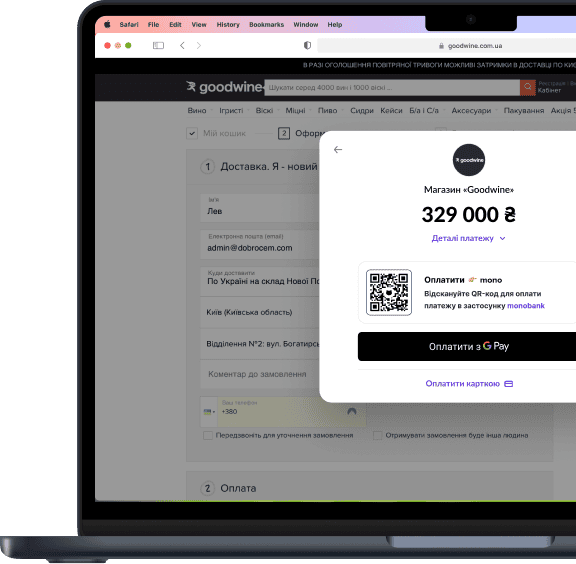Pay with the Google Pay button
Viewport: 576px width, 564px height.
467,346
